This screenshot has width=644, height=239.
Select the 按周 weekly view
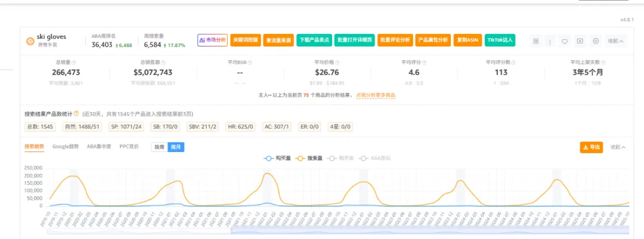click(x=159, y=147)
